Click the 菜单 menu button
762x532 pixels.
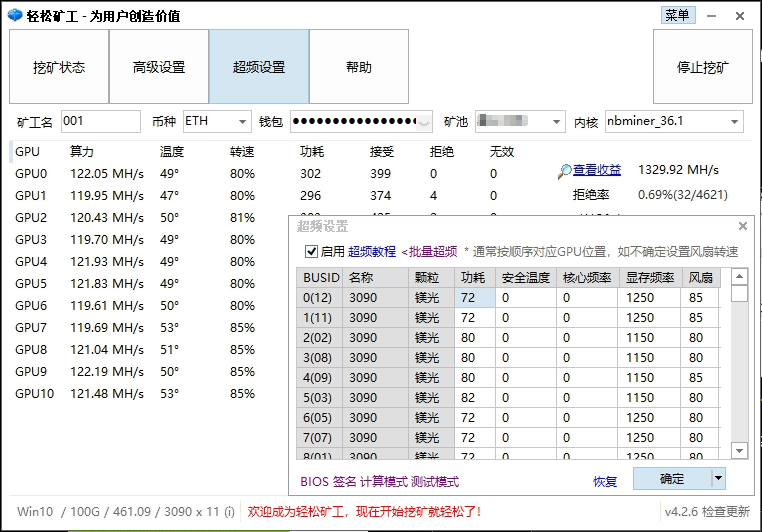[677, 15]
